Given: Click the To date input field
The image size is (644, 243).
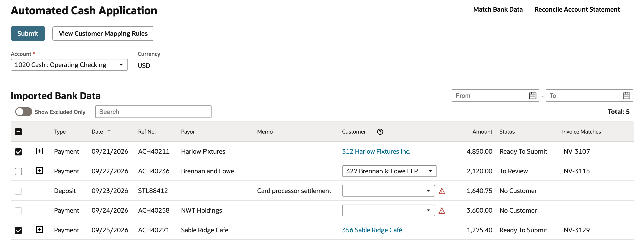Looking at the screenshot, I should pos(589,96).
